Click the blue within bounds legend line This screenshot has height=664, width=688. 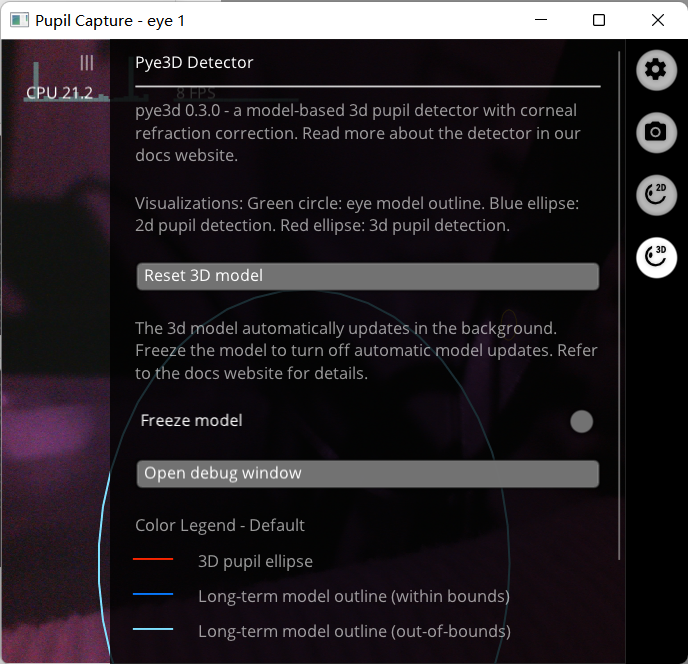pos(153,594)
